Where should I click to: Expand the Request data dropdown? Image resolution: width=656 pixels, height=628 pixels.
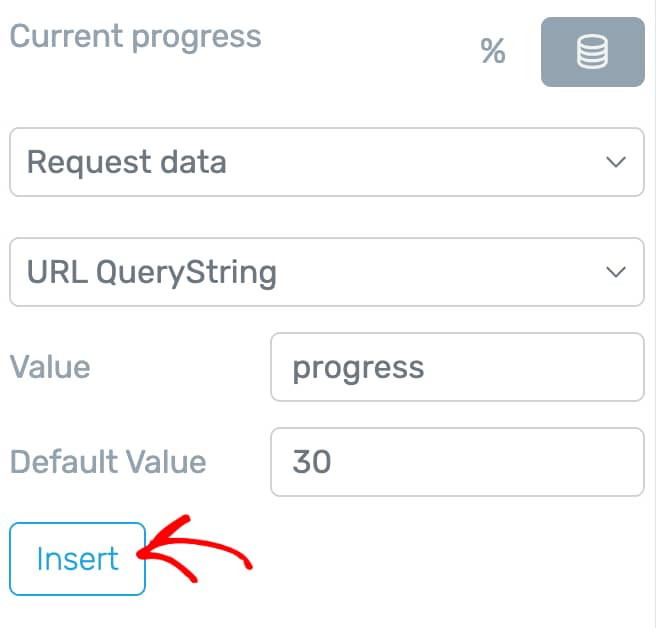[327, 162]
